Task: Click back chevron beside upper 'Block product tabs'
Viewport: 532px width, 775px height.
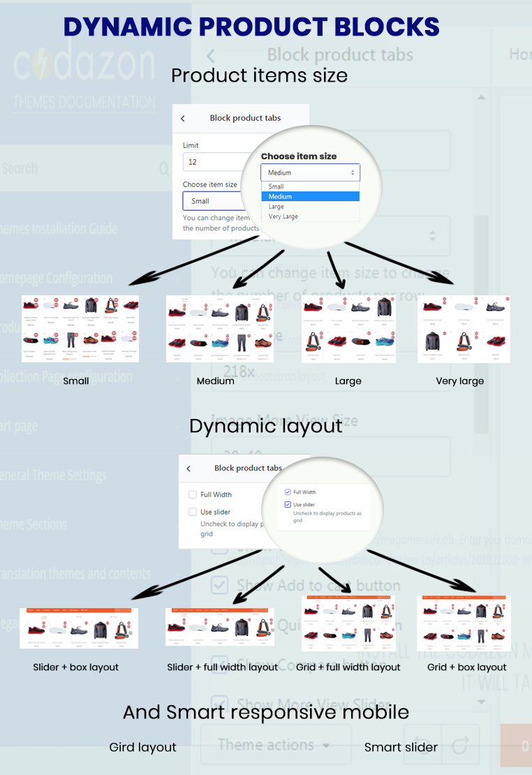Action: click(183, 119)
